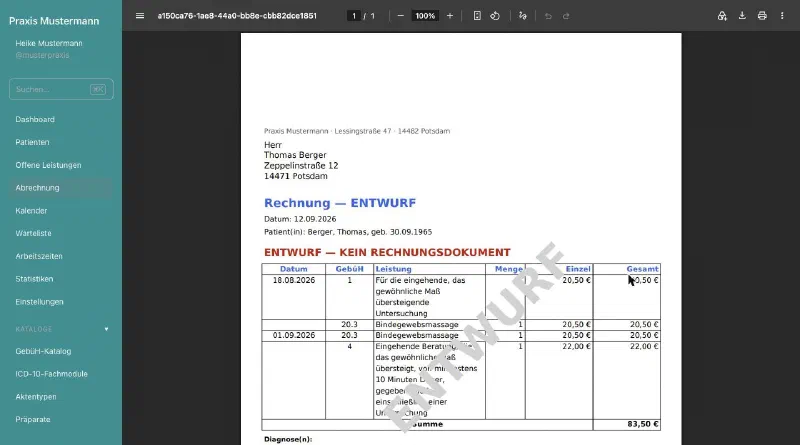
Task: Click the PDF file name a150ca76
Action: [x=237, y=16]
